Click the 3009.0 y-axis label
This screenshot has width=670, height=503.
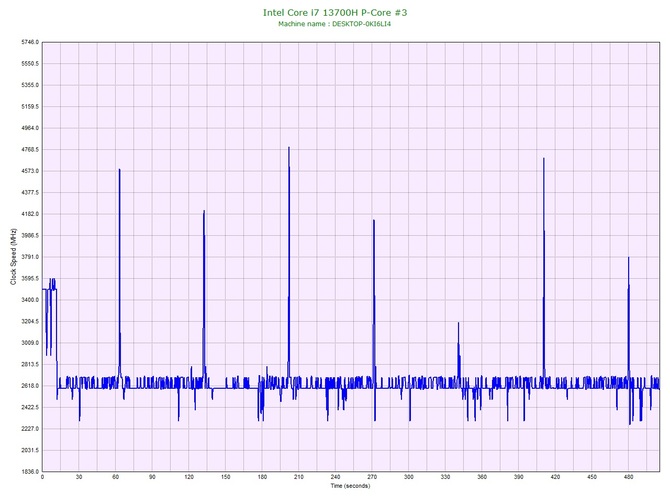point(30,343)
